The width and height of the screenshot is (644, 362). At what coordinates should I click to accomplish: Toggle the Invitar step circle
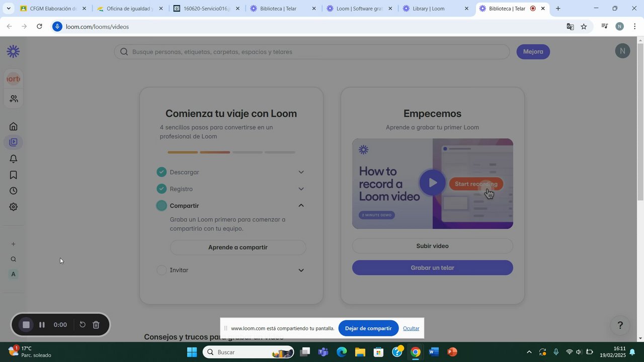click(x=162, y=270)
